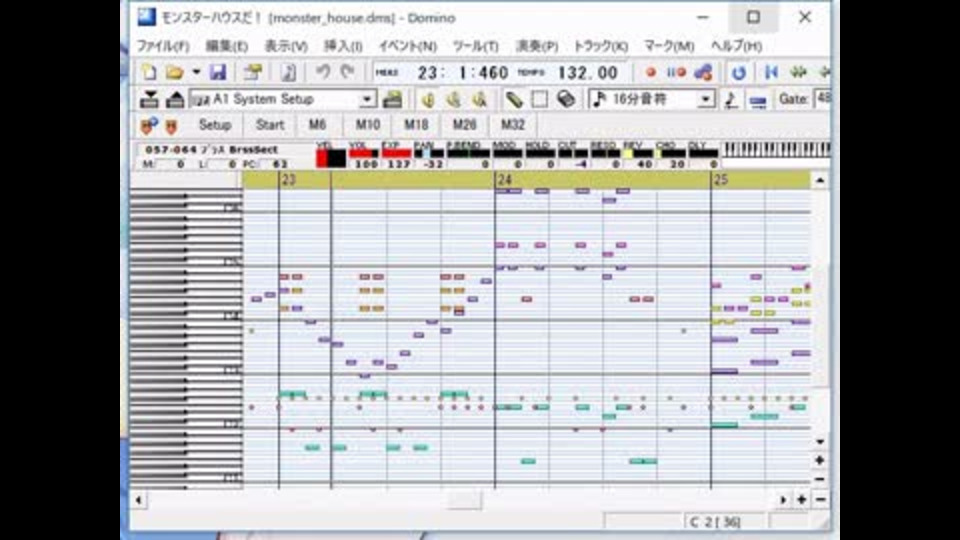Open the 演奏(P) menu

pyautogui.click(x=537, y=46)
